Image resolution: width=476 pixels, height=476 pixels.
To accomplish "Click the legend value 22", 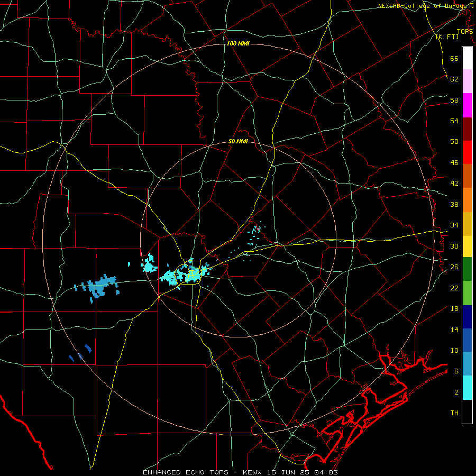I will click(454, 288).
